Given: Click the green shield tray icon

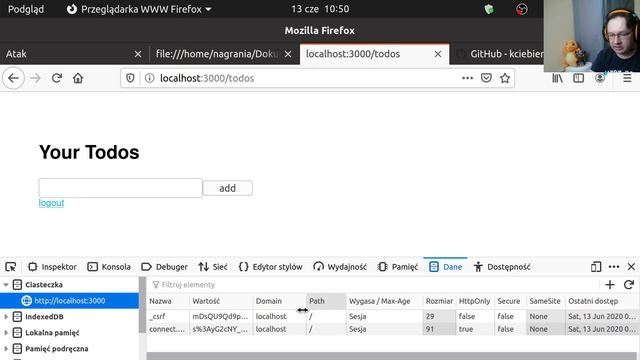Looking at the screenshot, I should 489,9.
